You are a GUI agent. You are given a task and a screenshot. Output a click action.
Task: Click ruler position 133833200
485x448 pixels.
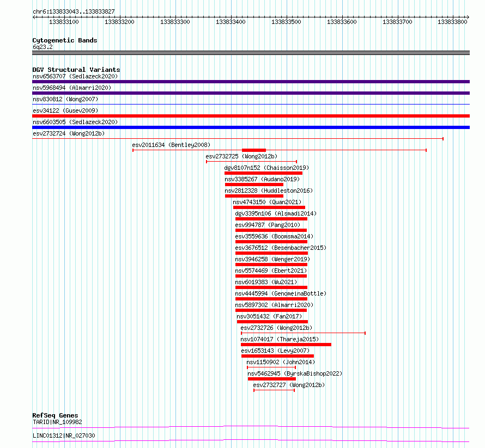pyautogui.click(x=119, y=22)
